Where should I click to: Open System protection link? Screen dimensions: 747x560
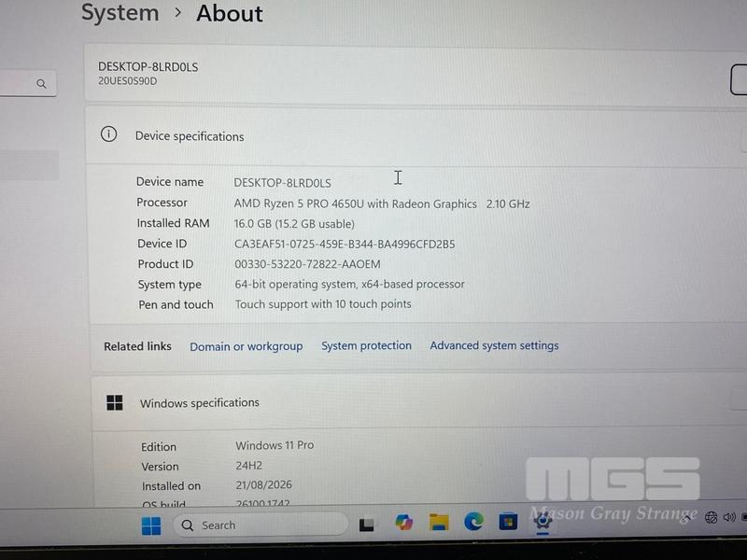click(366, 345)
